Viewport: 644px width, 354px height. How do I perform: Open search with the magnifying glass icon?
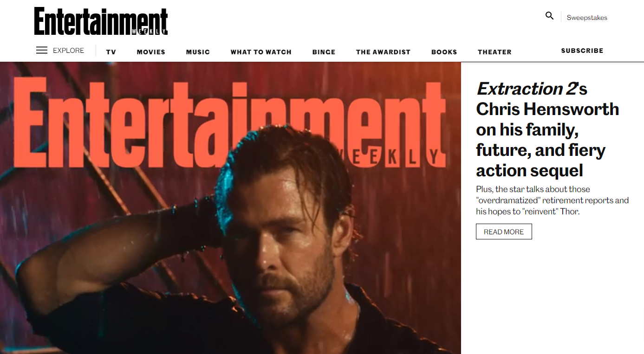[x=550, y=16]
